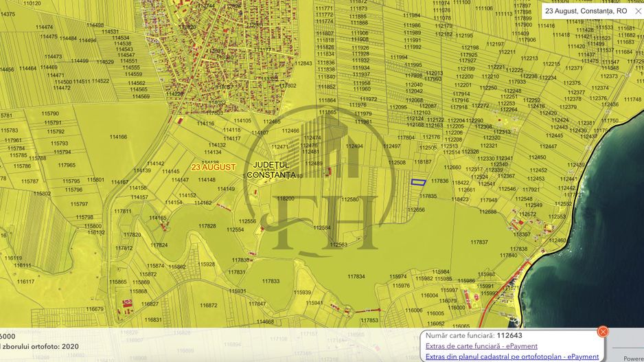Select the blue-outlined highlighted parcel

click(x=418, y=182)
